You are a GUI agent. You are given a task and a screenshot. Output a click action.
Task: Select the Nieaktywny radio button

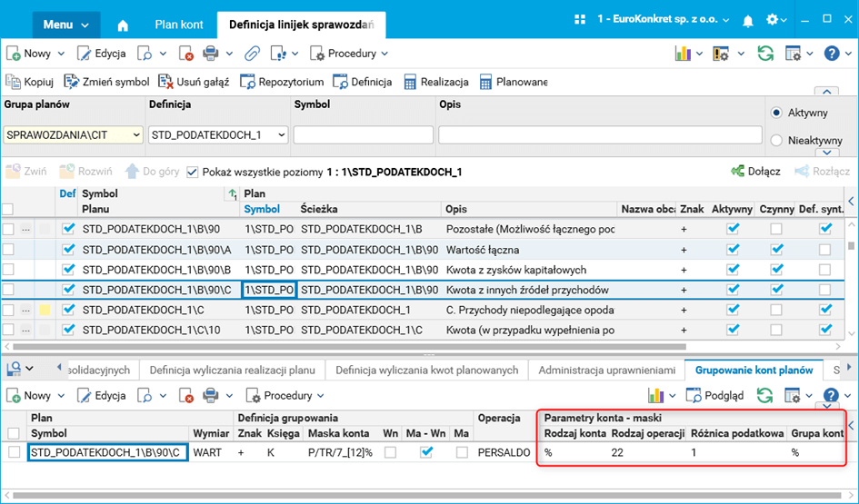click(x=775, y=140)
